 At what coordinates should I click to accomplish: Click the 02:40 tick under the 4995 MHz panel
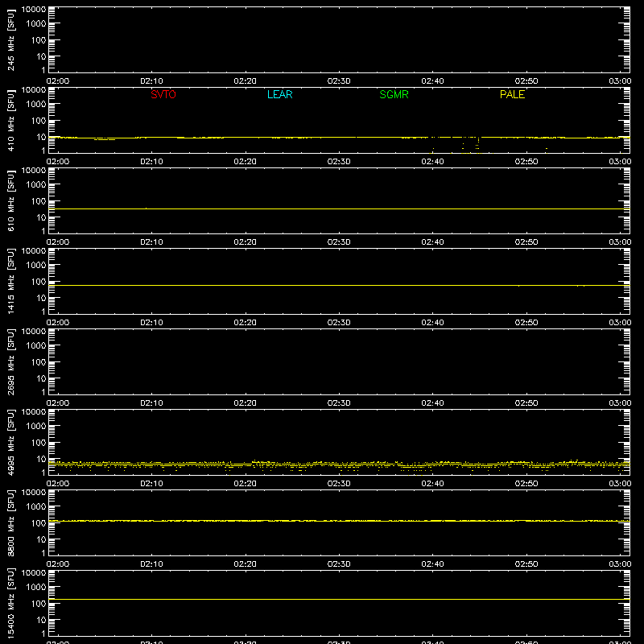coord(432,484)
